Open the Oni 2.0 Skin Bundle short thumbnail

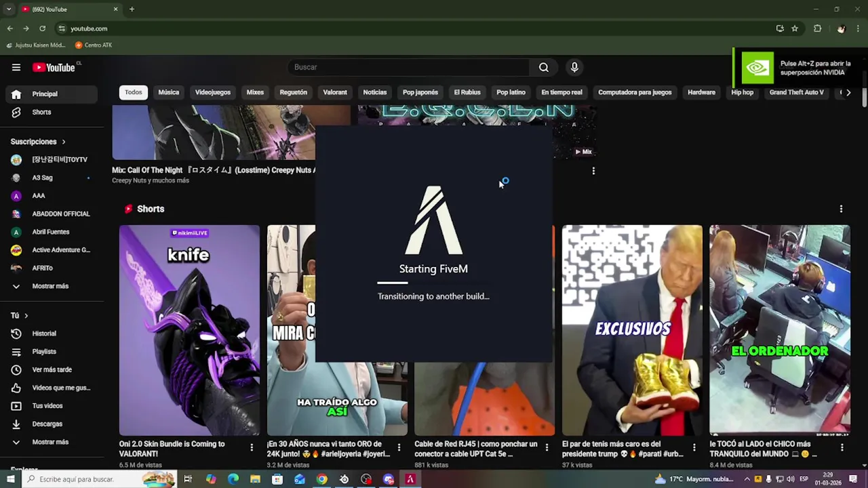click(189, 330)
